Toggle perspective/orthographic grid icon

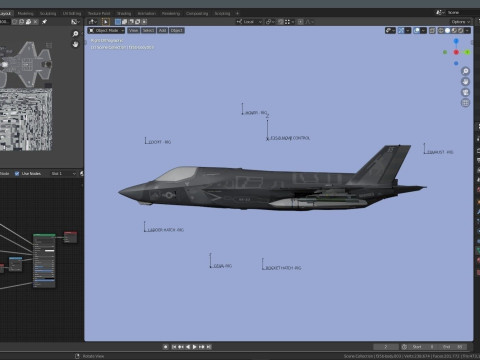(x=465, y=103)
